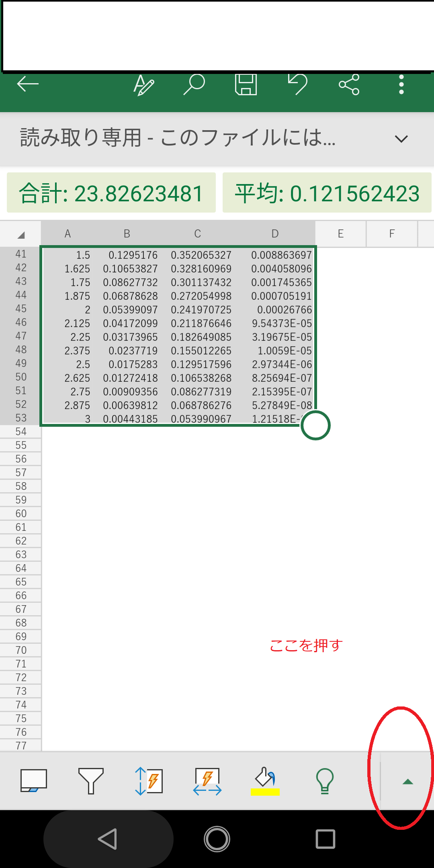
Task: Open the filter funnel tool
Action: (x=91, y=781)
